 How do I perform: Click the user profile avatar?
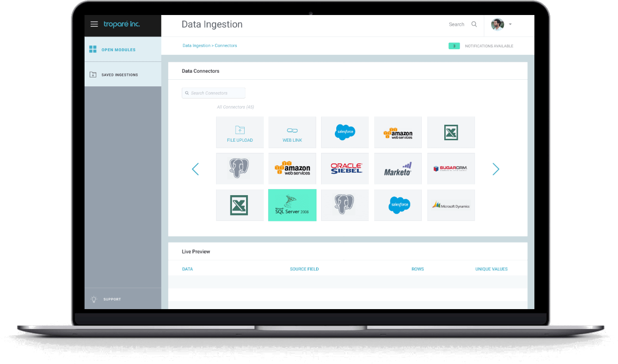click(x=497, y=24)
